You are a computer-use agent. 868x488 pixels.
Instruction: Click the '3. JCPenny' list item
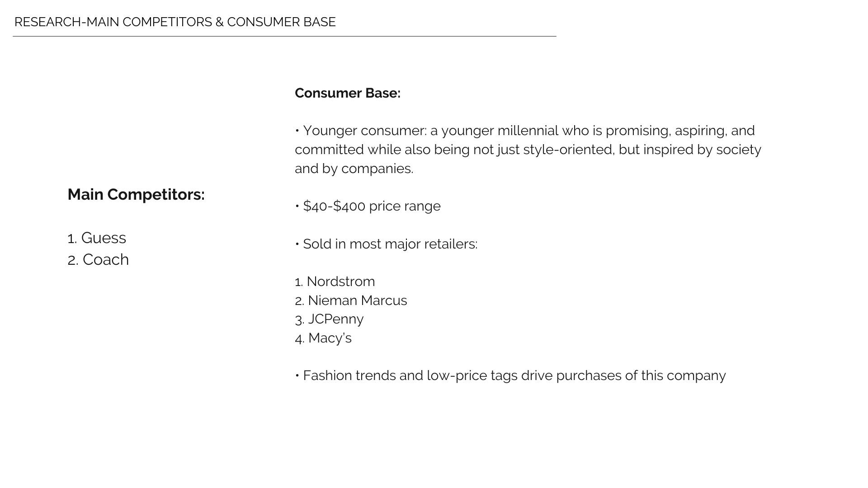[x=329, y=319]
